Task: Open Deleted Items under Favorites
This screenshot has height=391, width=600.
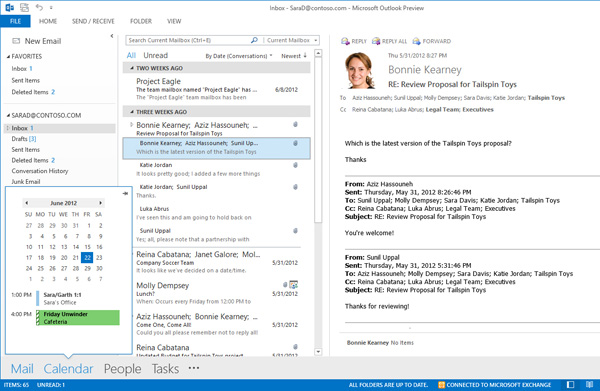Action: click(x=33, y=92)
